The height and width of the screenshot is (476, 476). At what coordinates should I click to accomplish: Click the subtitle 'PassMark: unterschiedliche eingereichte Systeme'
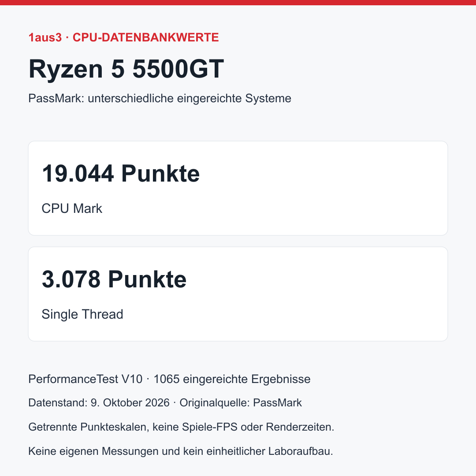pyautogui.click(x=160, y=98)
